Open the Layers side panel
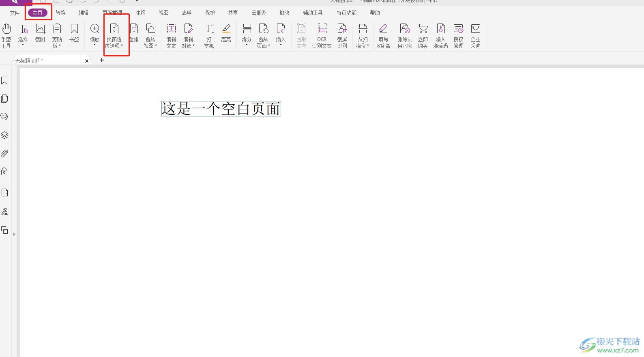The image size is (644, 357). pos(4,135)
